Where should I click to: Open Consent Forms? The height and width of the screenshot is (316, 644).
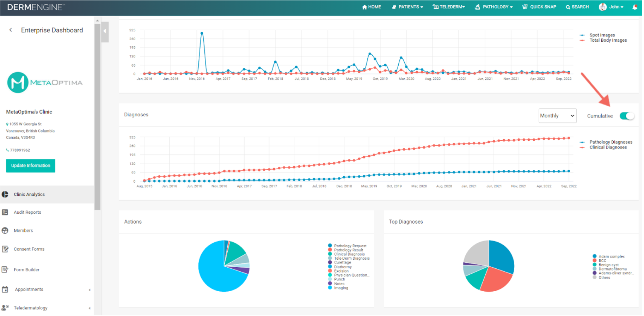29,249
